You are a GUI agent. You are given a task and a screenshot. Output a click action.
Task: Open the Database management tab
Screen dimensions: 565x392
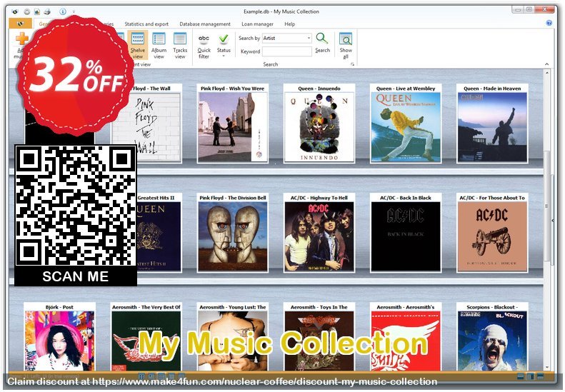[205, 24]
